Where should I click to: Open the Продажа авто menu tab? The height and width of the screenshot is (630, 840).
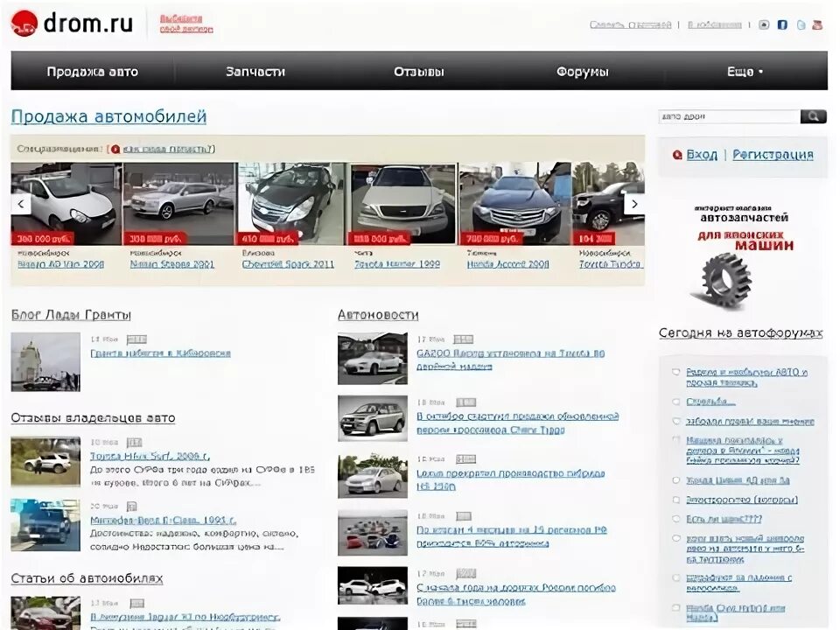pos(92,72)
